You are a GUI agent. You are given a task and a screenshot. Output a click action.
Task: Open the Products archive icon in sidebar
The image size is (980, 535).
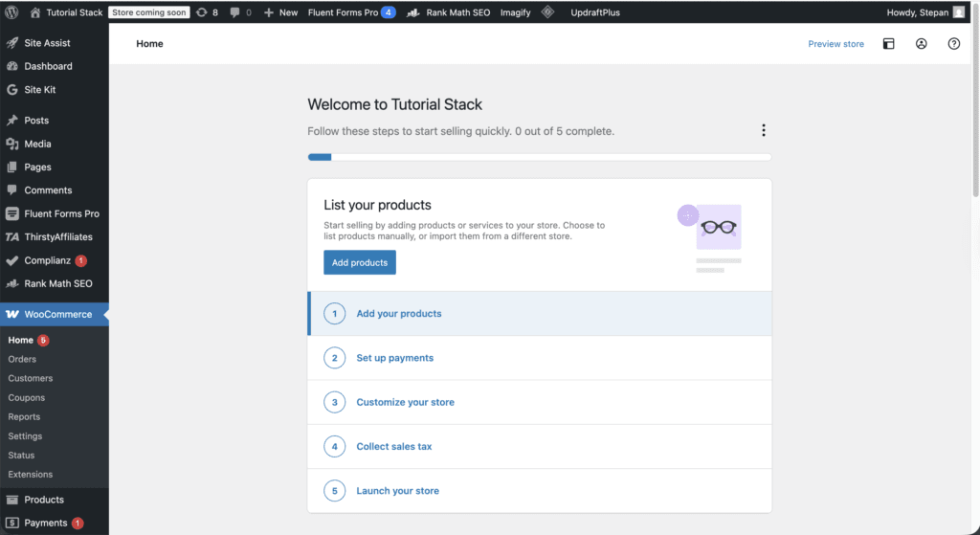(11, 500)
